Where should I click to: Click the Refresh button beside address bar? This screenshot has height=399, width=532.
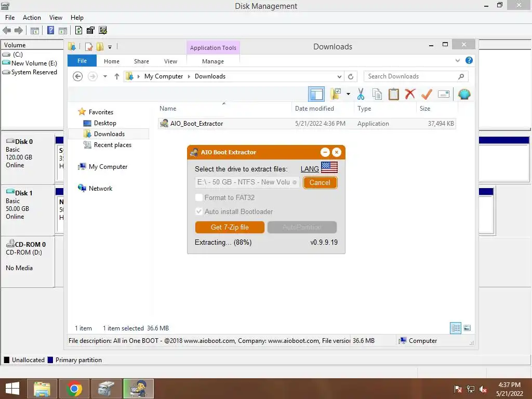(x=351, y=77)
